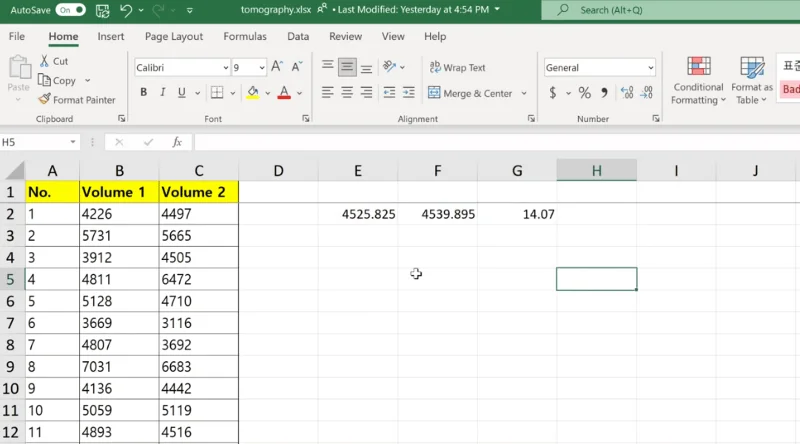
Task: Click the Save icon in title bar
Action: click(x=103, y=10)
